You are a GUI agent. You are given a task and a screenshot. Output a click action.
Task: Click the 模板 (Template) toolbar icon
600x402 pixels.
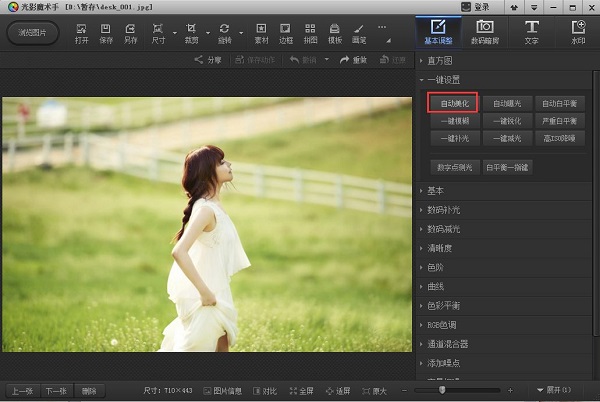(335, 31)
